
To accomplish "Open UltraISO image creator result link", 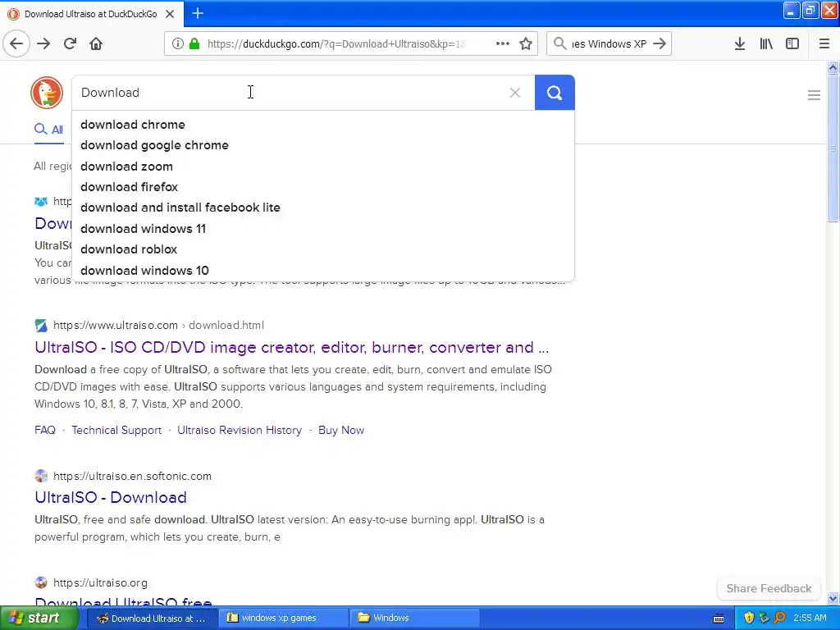I will click(x=291, y=347).
